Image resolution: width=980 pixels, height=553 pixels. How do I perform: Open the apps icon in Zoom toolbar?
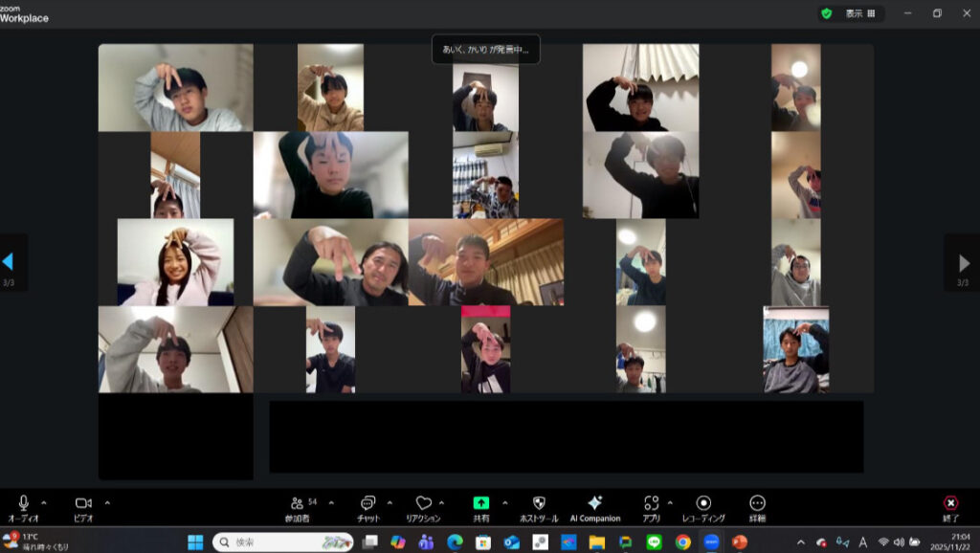(x=652, y=503)
